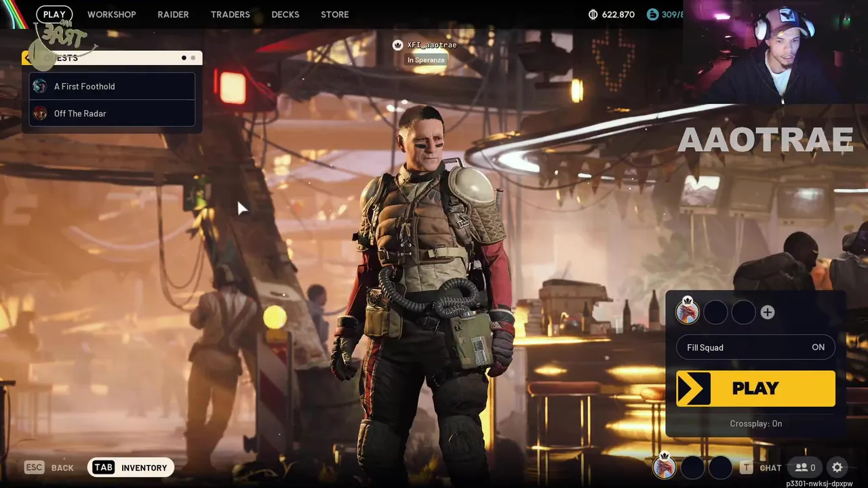Click the dragon avatar in the squad panel
The height and width of the screenshot is (488, 868).
coord(688,312)
